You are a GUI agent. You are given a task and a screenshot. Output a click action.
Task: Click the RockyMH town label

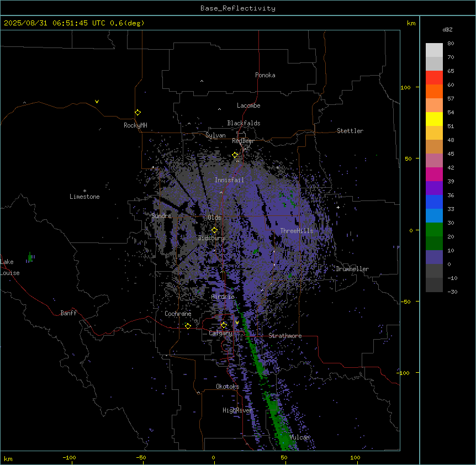click(135, 125)
